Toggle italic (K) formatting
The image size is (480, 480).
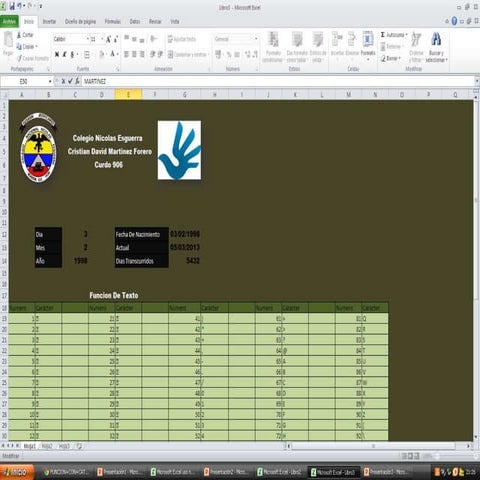(x=64, y=54)
